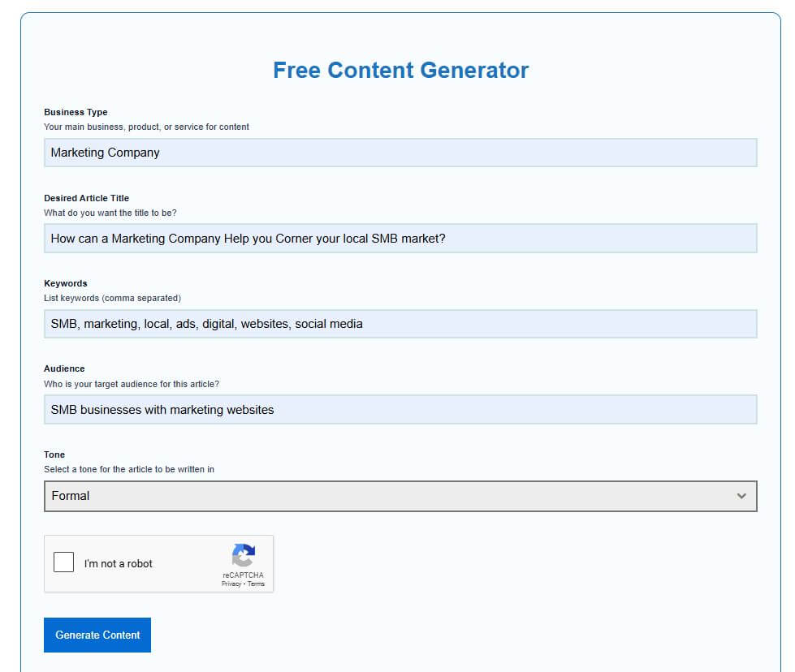
Task: Click the Marketing Company text in Business Type
Action: click(x=105, y=153)
